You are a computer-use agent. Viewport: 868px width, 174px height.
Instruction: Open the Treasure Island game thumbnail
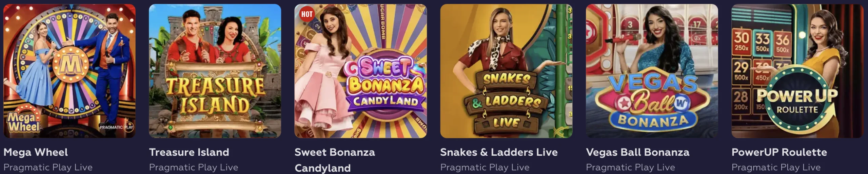point(215,71)
